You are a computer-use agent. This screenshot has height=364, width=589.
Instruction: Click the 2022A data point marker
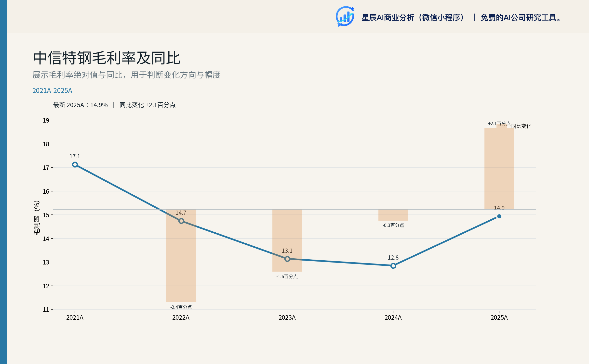point(181,221)
